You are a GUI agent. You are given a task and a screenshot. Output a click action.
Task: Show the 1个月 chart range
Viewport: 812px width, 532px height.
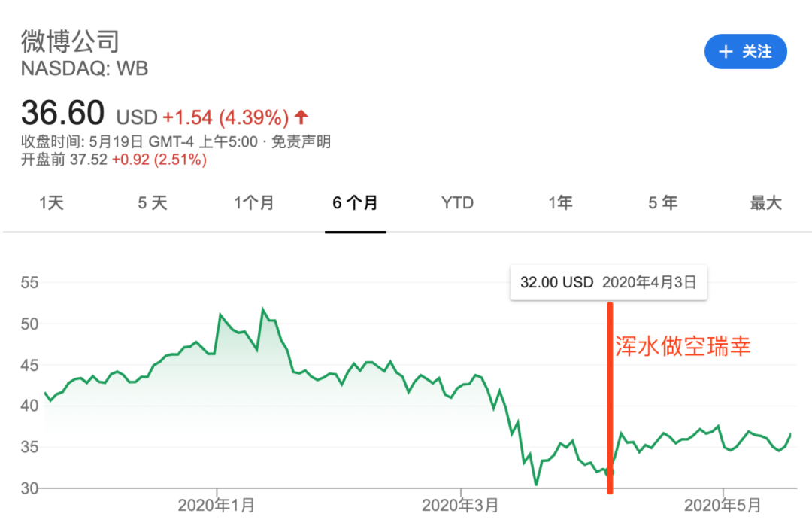(254, 203)
